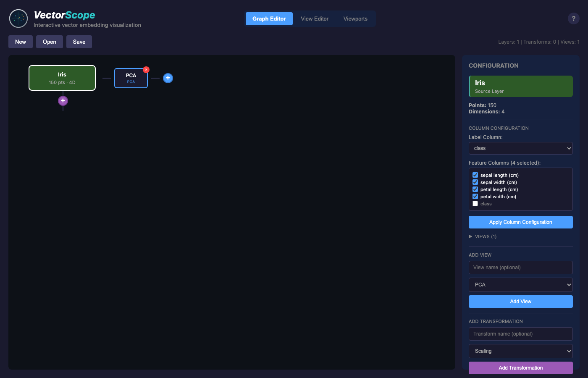Click the blue plus to add view

coord(168,78)
